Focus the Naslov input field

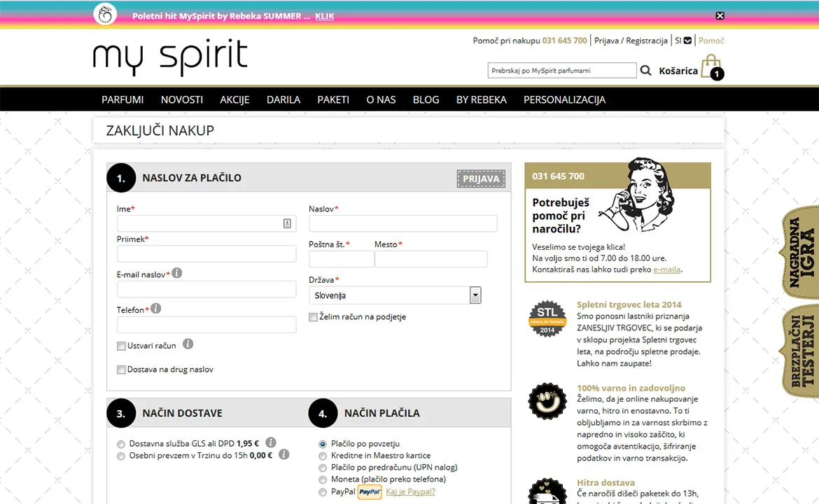(402, 223)
